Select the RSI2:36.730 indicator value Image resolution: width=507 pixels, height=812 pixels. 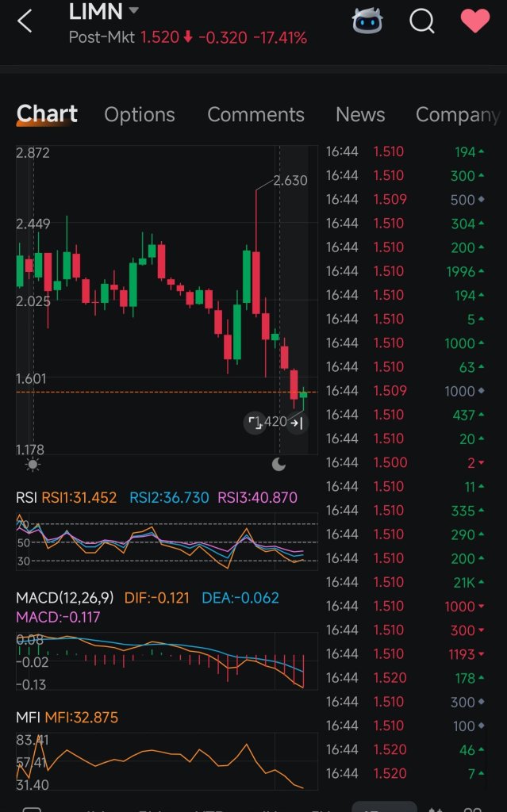[x=169, y=498]
